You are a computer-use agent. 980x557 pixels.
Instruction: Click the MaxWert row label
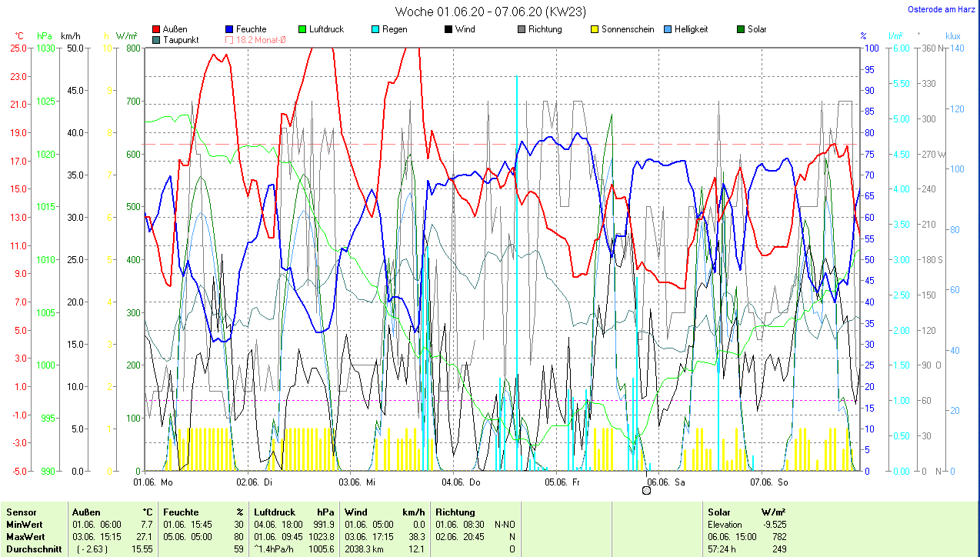click(x=25, y=536)
